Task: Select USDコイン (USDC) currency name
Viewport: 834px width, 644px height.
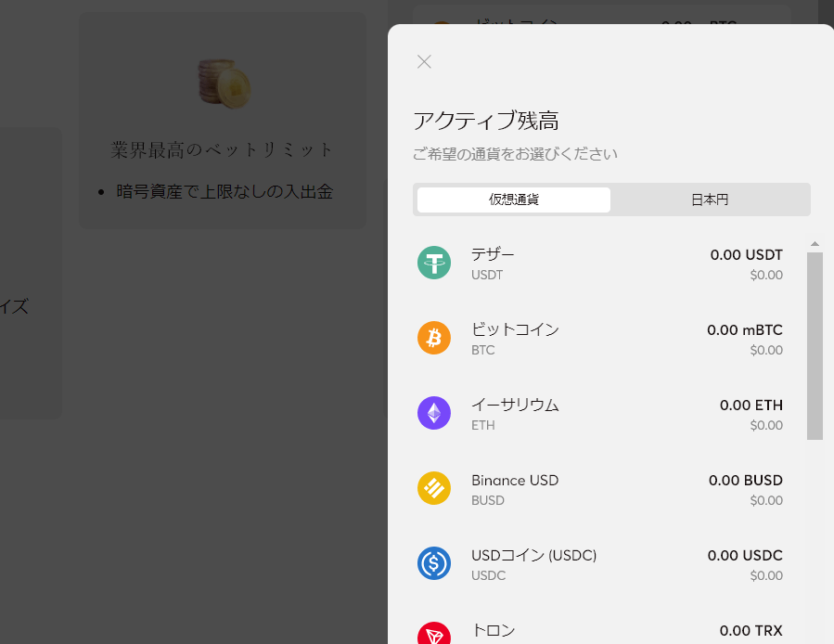Action: (534, 555)
